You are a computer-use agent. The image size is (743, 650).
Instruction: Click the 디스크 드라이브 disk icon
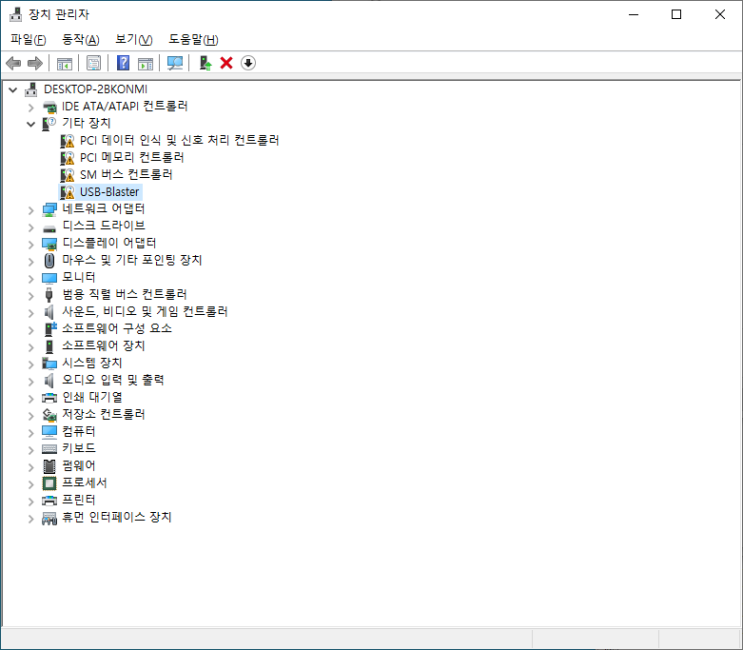coord(49,228)
